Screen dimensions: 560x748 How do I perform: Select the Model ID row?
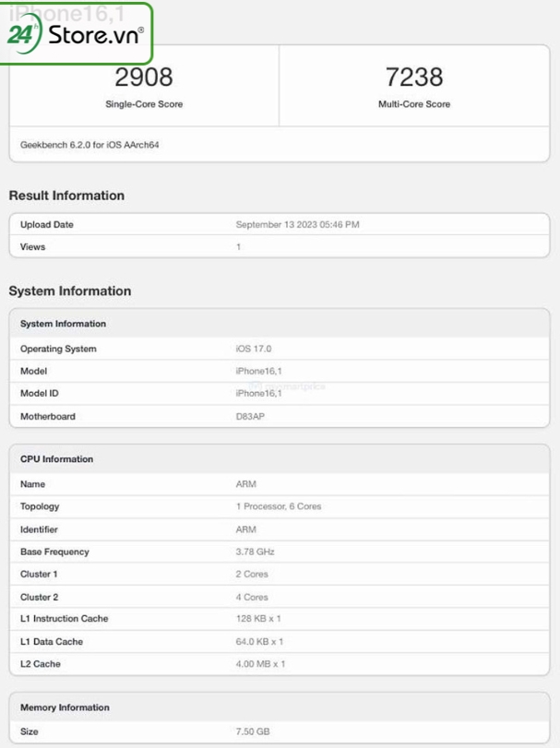point(277,394)
